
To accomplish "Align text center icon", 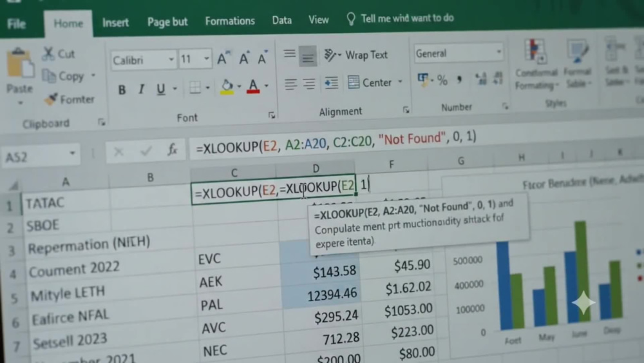I will click(x=309, y=83).
